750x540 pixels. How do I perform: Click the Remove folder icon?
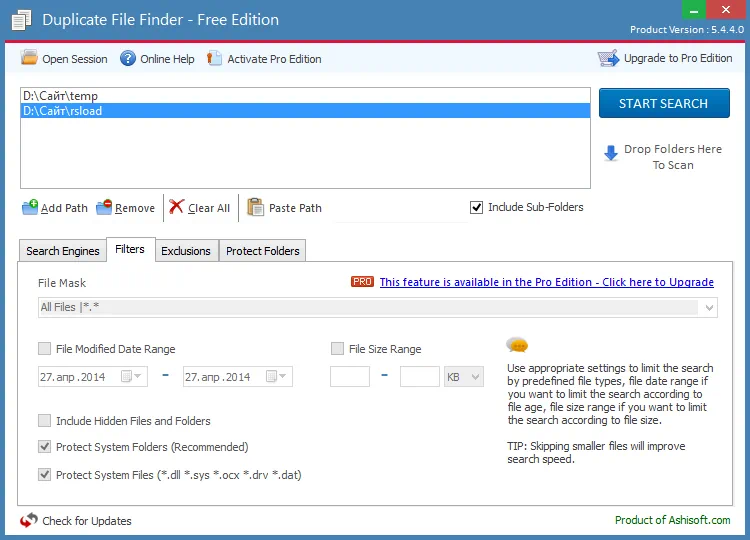(x=104, y=207)
